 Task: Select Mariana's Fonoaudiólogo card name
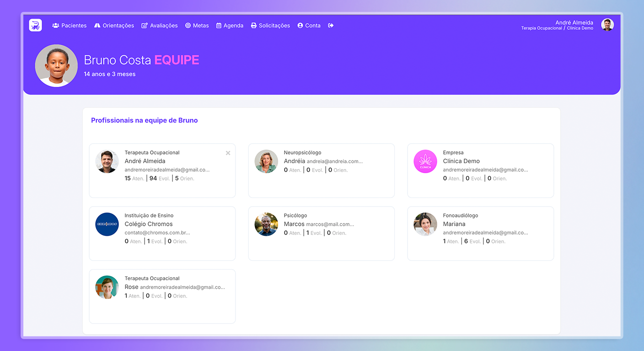pyautogui.click(x=454, y=224)
